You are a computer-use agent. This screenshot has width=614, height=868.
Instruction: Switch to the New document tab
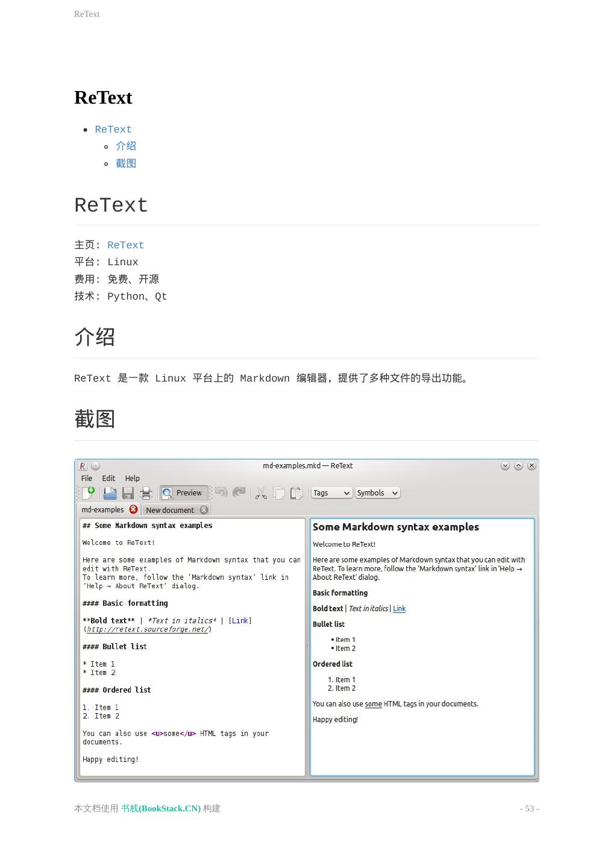click(170, 510)
